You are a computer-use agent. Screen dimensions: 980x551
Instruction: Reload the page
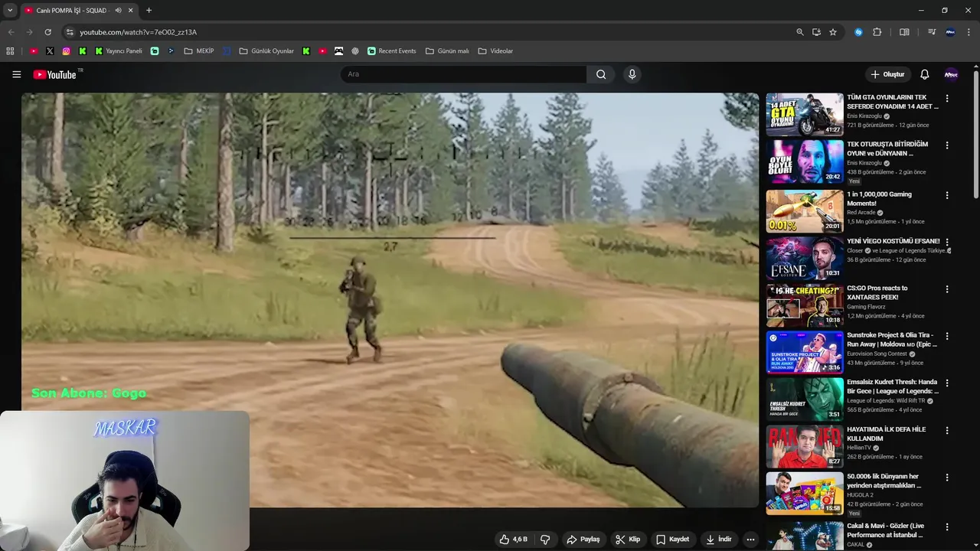point(47,32)
